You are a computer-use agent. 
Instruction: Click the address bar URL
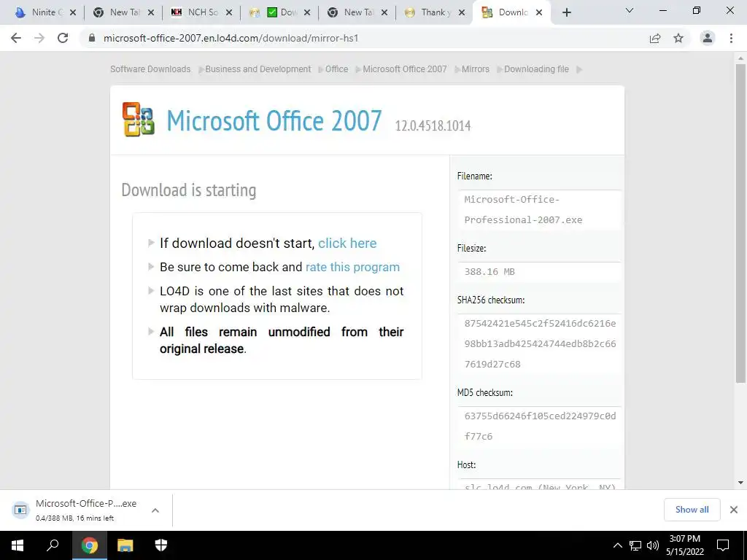click(231, 38)
